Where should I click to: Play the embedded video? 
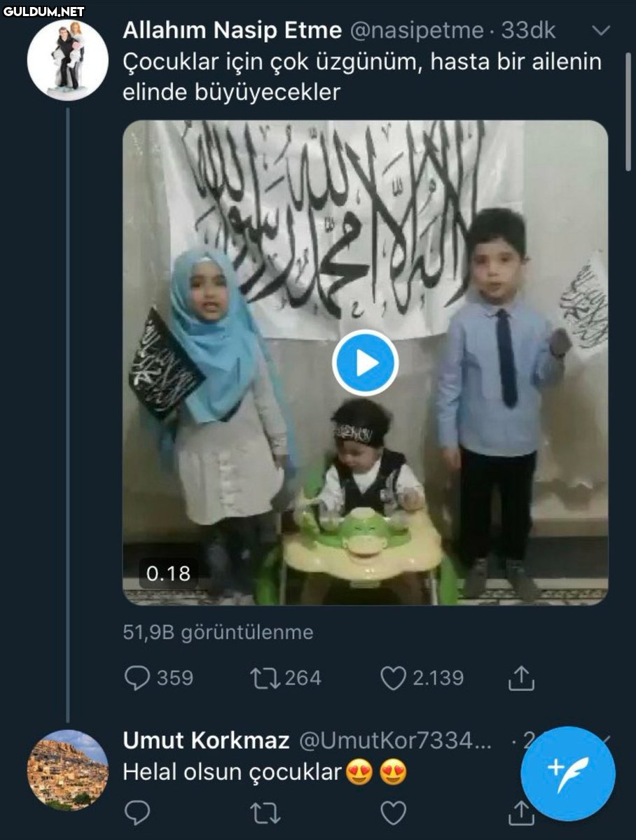click(365, 363)
